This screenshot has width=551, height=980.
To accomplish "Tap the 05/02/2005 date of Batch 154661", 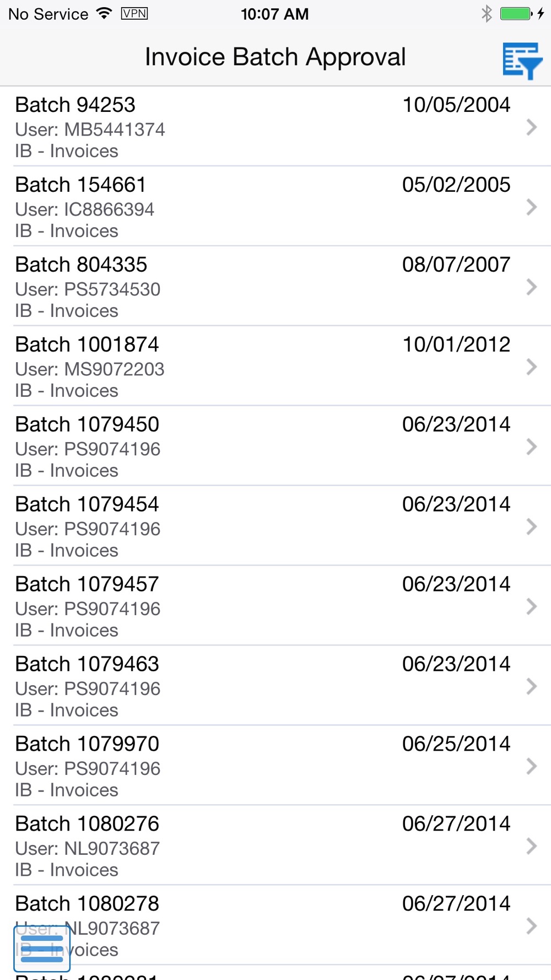I will pos(456,185).
